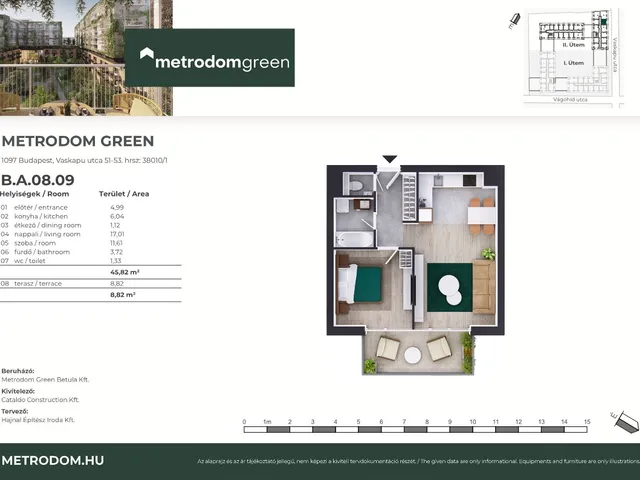Image resolution: width=640 pixels, height=480 pixels.
Task: Click the terrace total 8,82 m²
Action: pos(122,295)
